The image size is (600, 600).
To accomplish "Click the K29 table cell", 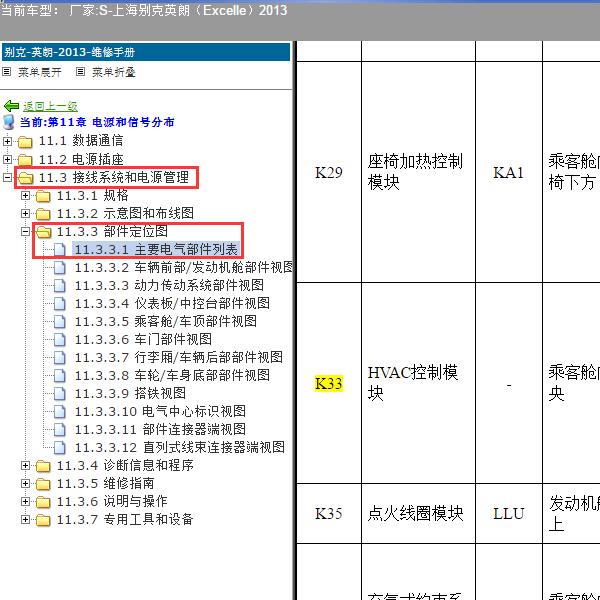I will click(x=329, y=173).
